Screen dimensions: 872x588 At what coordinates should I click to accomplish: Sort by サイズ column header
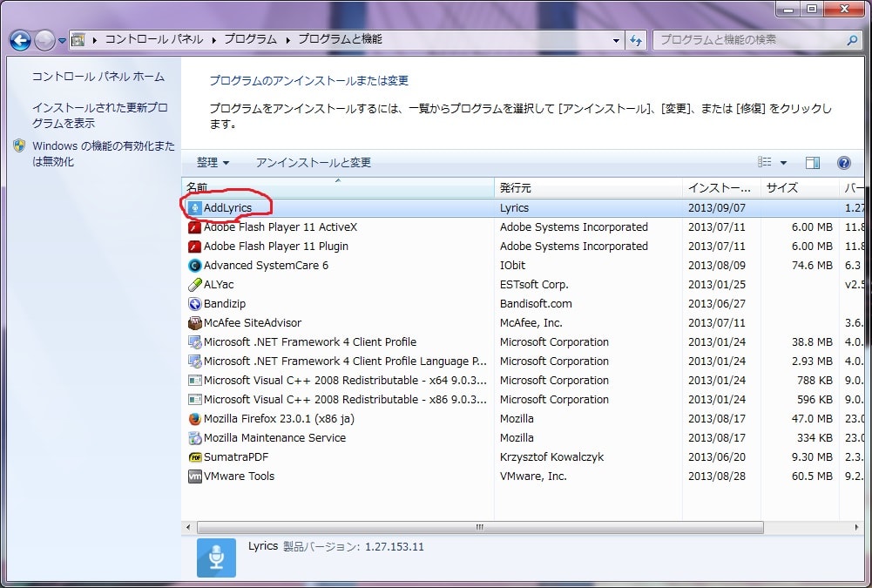coord(800,187)
